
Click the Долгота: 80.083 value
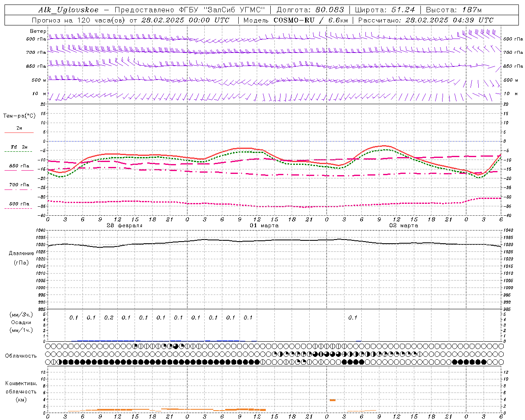point(310,10)
